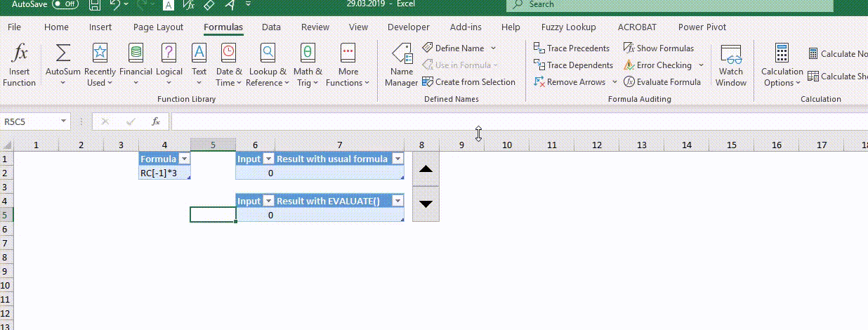Click Calculate Now button
This screenshot has height=330, width=868.
pos(838,53)
